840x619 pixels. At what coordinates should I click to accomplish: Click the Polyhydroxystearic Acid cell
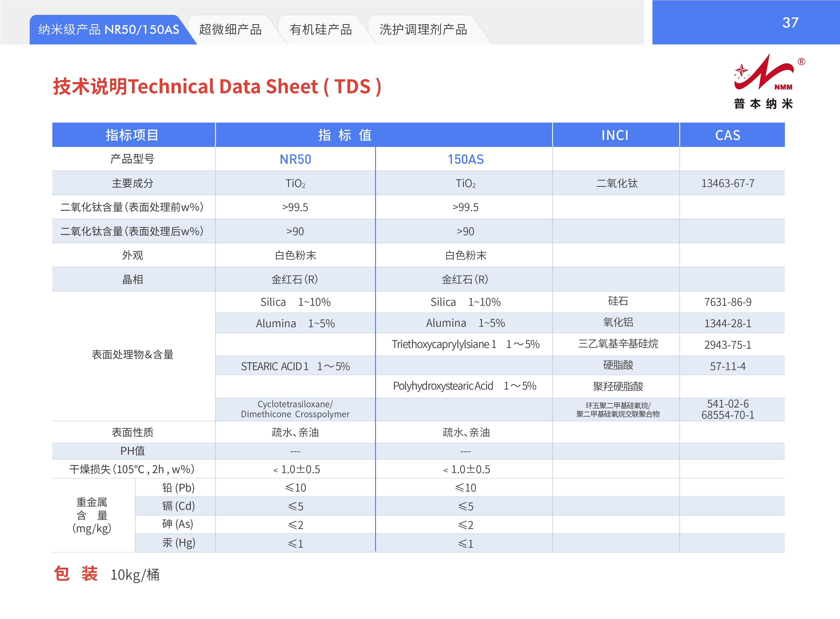(x=465, y=386)
